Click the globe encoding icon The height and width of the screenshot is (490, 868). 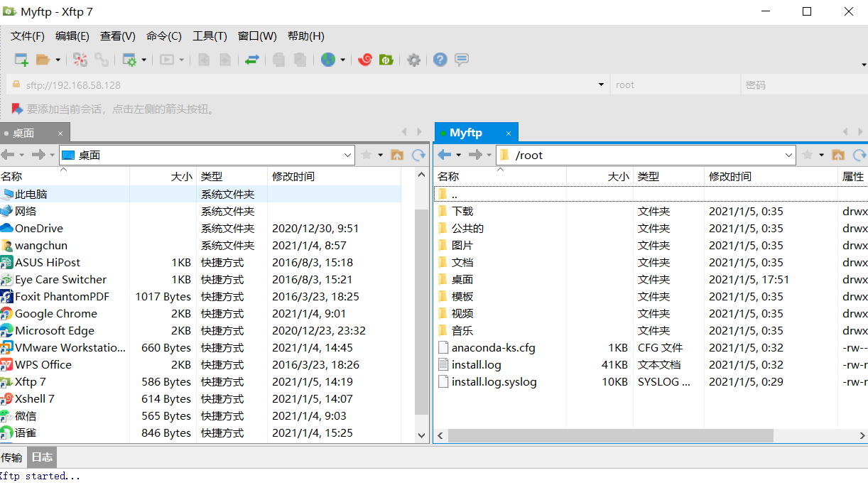328,60
